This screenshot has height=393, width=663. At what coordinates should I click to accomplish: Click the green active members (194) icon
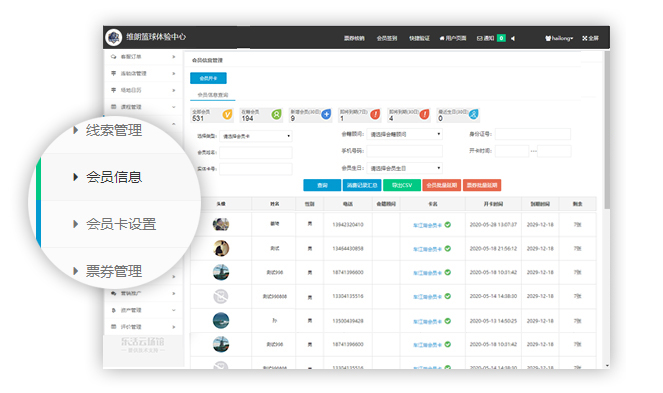coord(276,115)
